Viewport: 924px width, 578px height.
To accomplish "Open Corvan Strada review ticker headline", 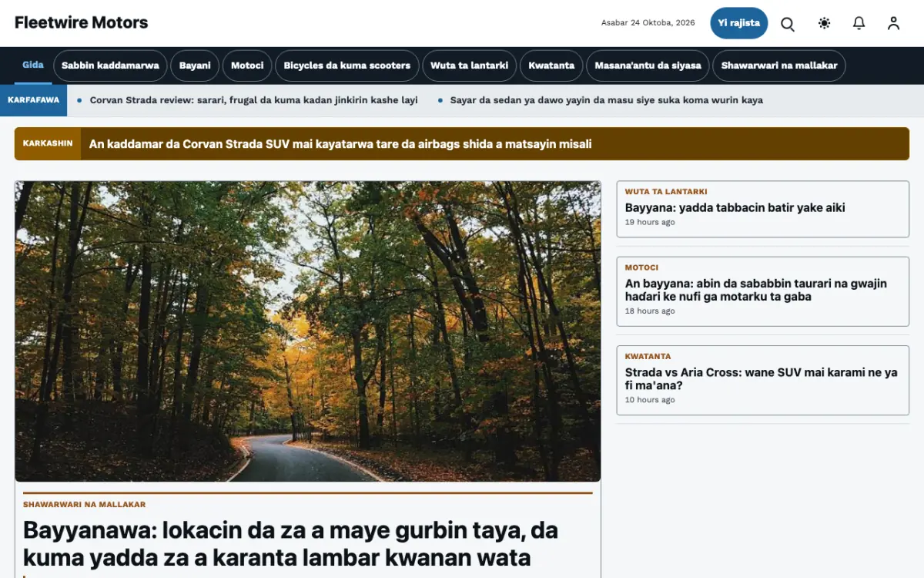I will (253, 100).
